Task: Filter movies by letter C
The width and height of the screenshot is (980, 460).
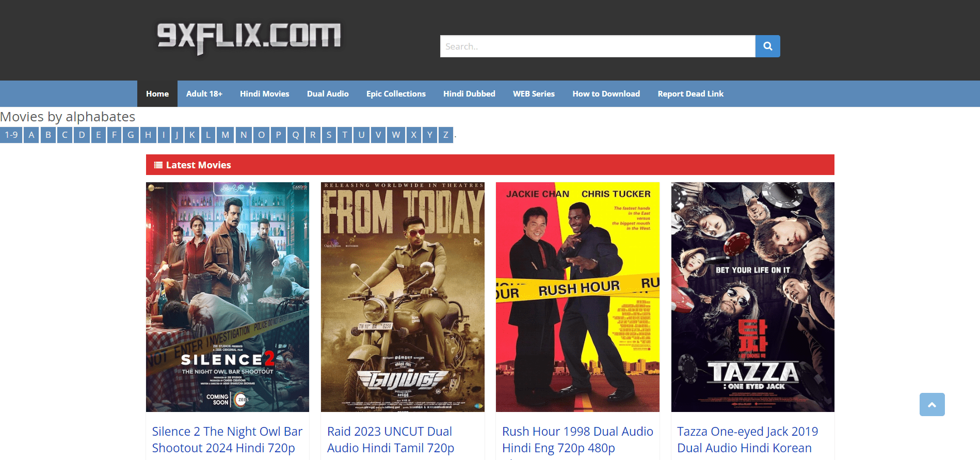Action: (x=65, y=135)
